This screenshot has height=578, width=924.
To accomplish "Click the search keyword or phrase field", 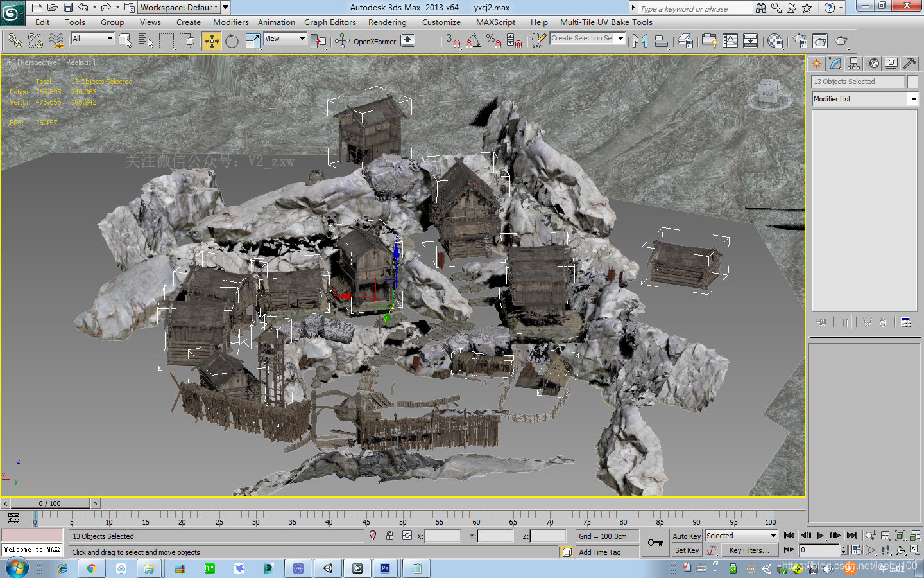I will [x=695, y=8].
